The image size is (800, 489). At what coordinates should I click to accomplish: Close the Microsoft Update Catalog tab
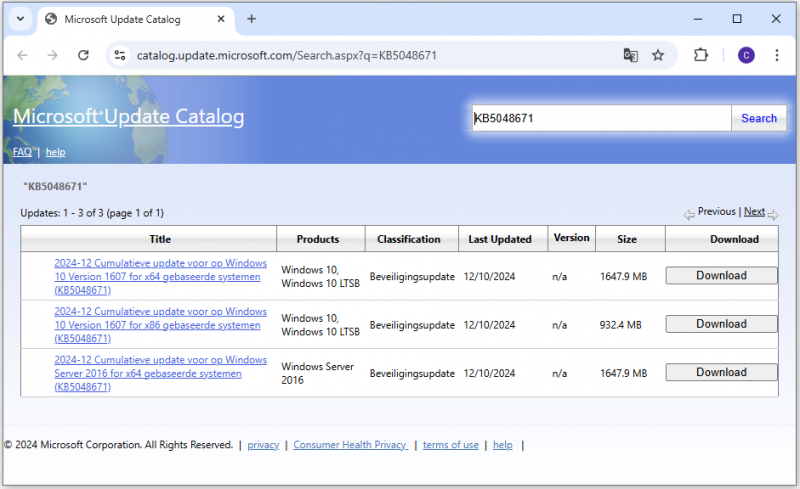[x=221, y=19]
